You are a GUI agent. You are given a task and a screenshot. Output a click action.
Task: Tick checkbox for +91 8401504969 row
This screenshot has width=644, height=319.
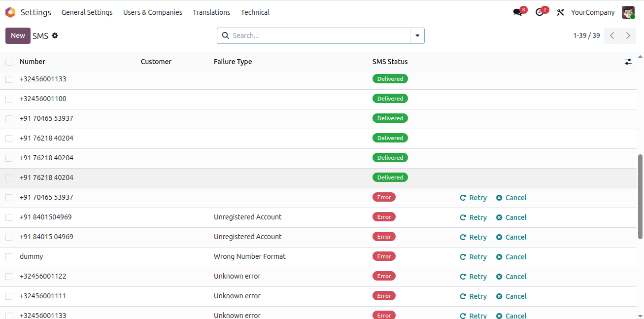9,217
